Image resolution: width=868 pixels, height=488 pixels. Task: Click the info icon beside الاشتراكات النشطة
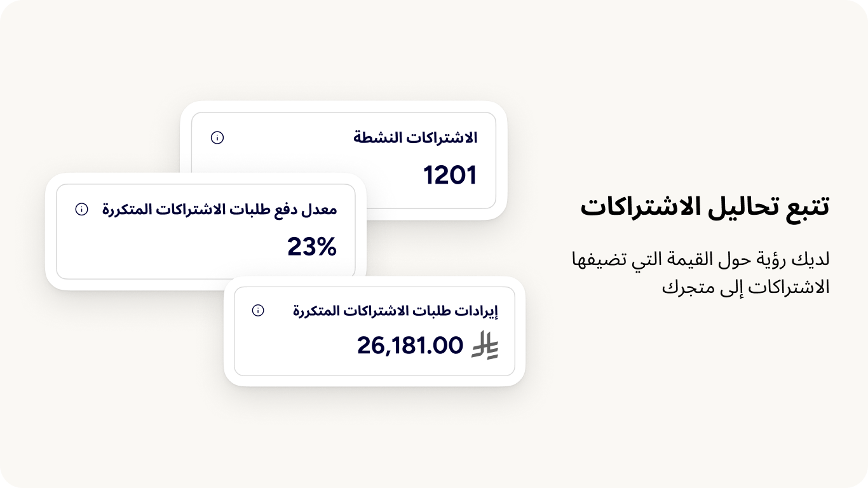[x=217, y=137]
